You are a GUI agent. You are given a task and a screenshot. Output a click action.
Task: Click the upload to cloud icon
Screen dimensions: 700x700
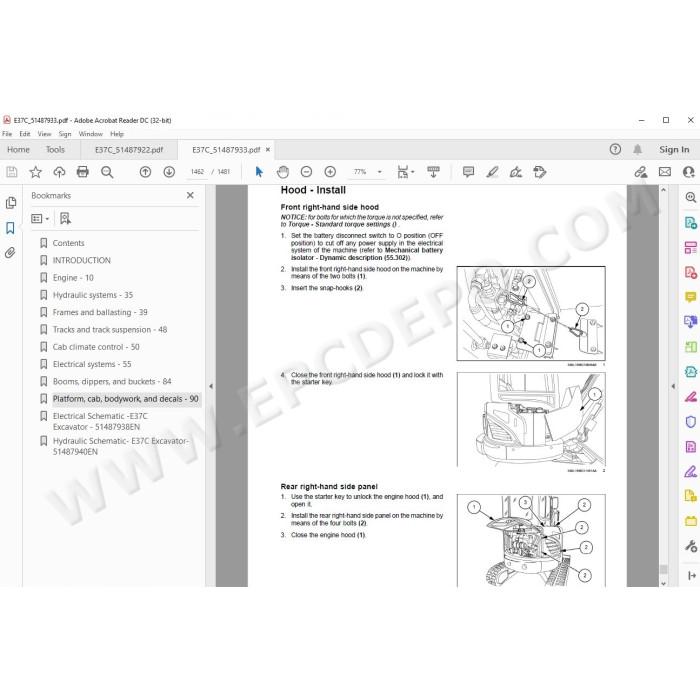click(59, 172)
